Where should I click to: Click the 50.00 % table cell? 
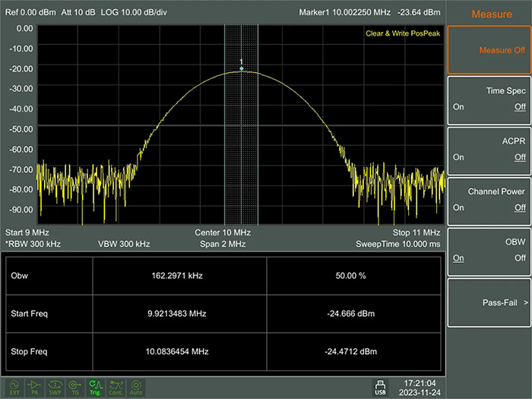tap(351, 275)
